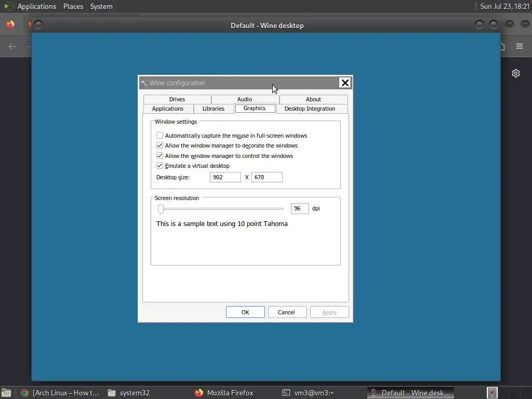Click the Firefox back arrow button
This screenshot has width=532, height=399.
[12, 46]
